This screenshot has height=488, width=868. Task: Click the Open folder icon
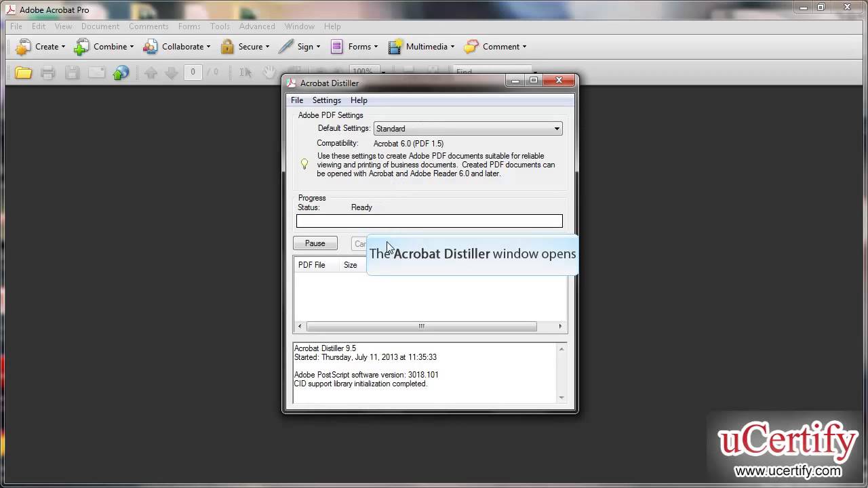(23, 73)
